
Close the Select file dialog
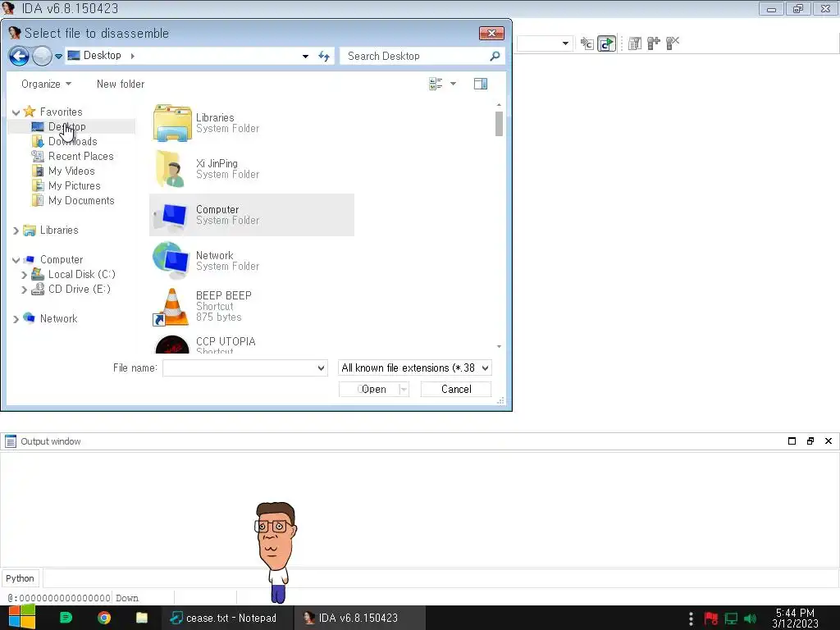pos(491,33)
